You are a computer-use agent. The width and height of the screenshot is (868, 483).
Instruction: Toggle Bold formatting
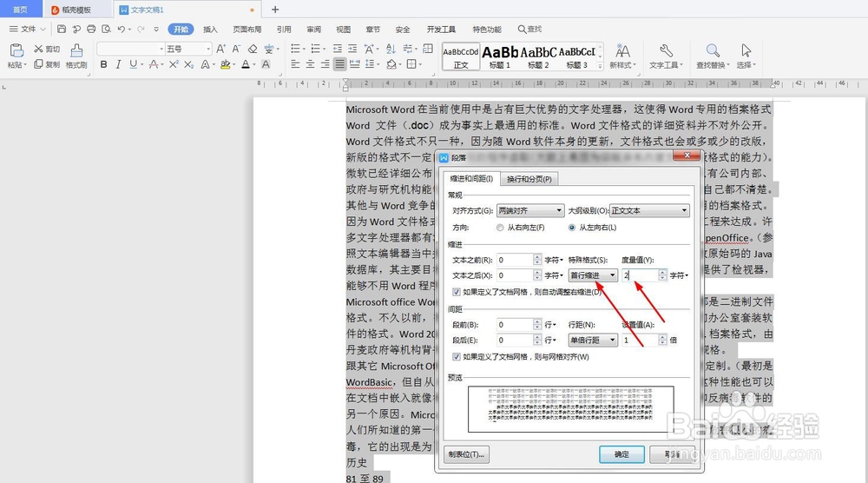103,64
